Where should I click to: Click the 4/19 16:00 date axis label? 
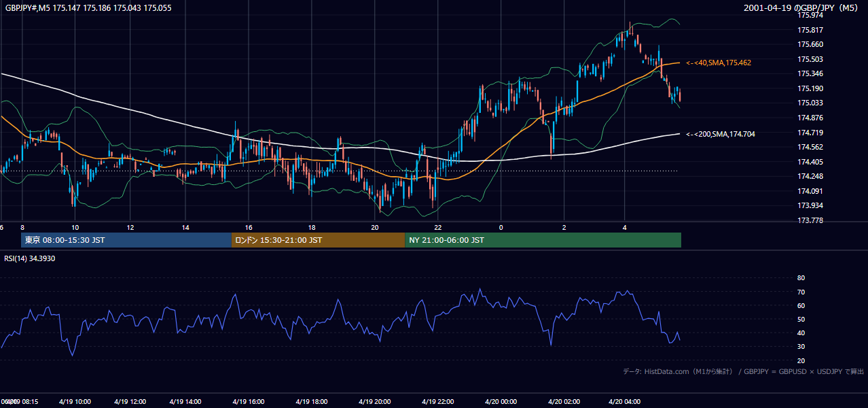click(x=248, y=401)
